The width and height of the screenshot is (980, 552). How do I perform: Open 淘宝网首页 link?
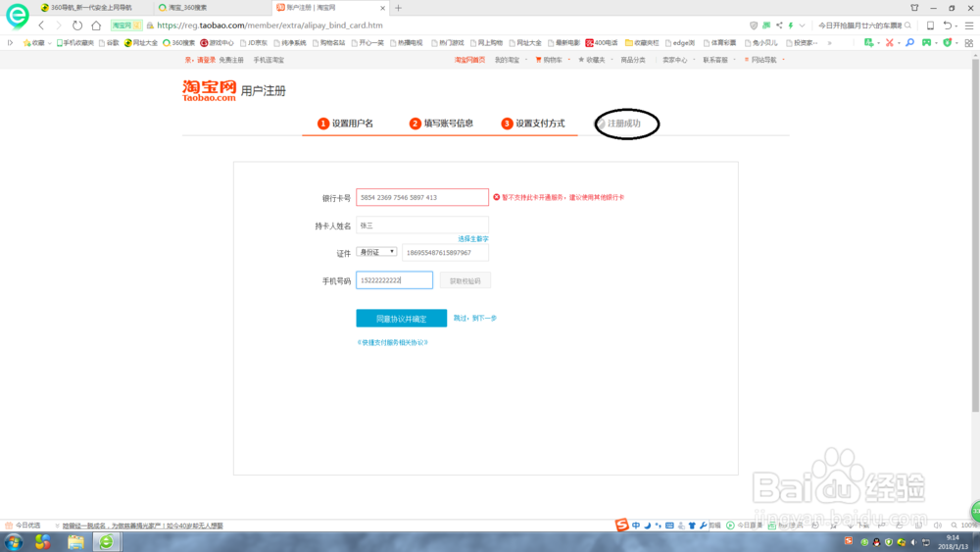pyautogui.click(x=469, y=60)
